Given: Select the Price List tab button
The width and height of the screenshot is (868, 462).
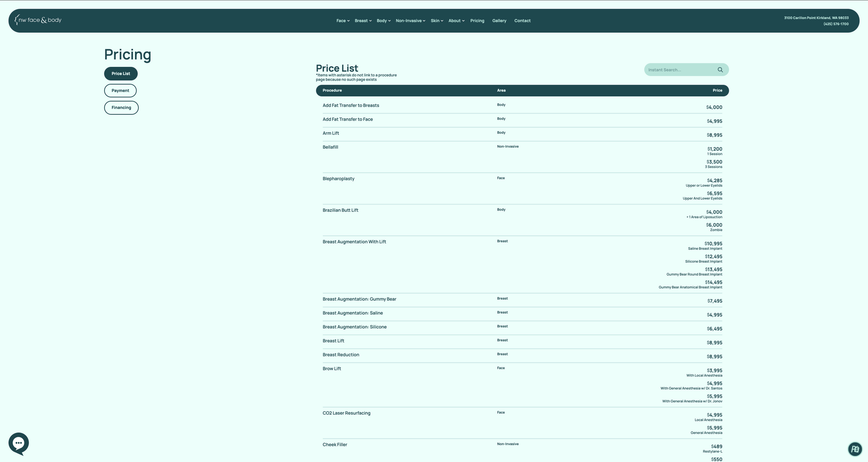Looking at the screenshot, I should [121, 74].
